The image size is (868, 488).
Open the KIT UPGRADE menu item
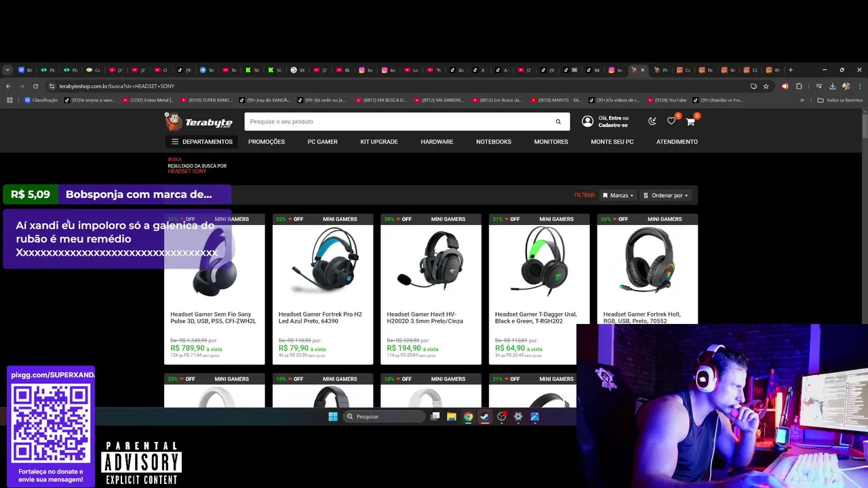click(x=379, y=142)
